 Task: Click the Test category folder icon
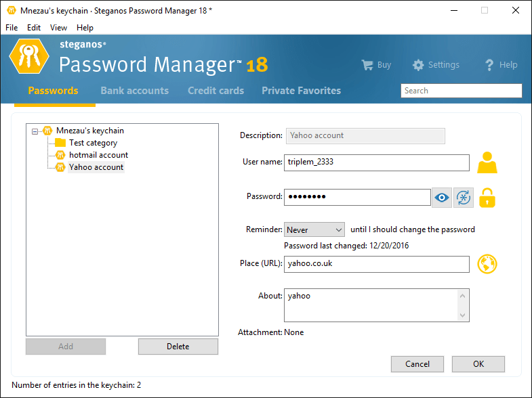coord(60,143)
